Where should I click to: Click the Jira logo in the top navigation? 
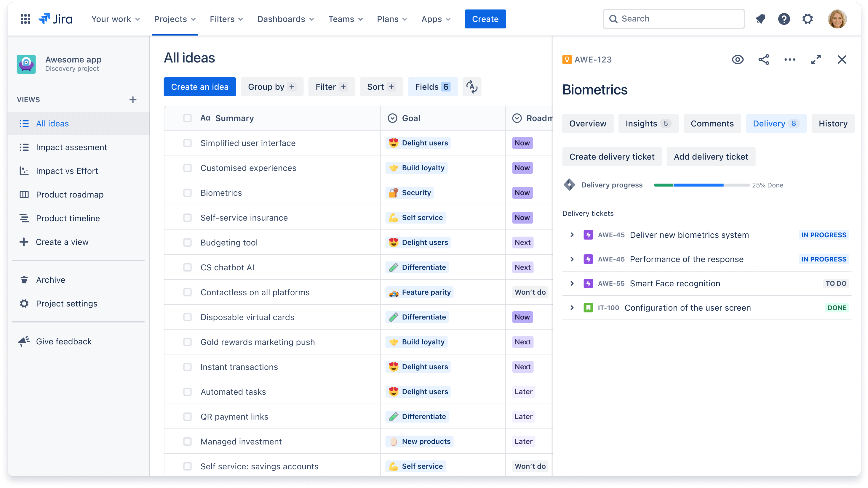tap(55, 18)
